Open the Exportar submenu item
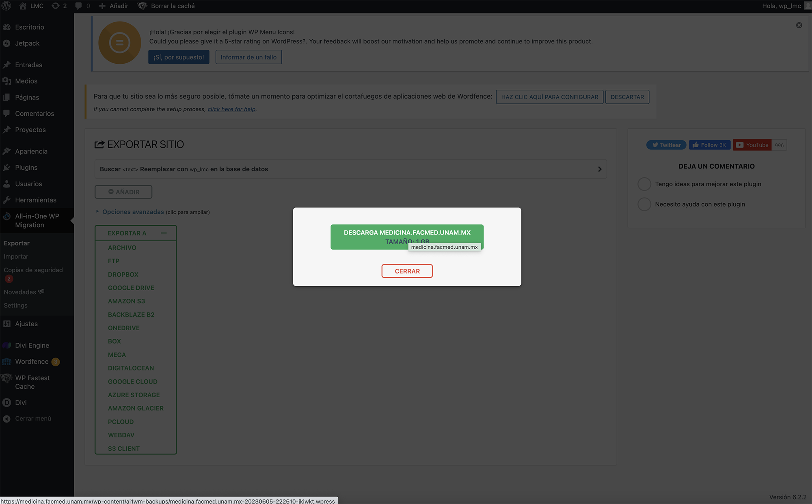Screen dimensions: 812x504 point(17,243)
